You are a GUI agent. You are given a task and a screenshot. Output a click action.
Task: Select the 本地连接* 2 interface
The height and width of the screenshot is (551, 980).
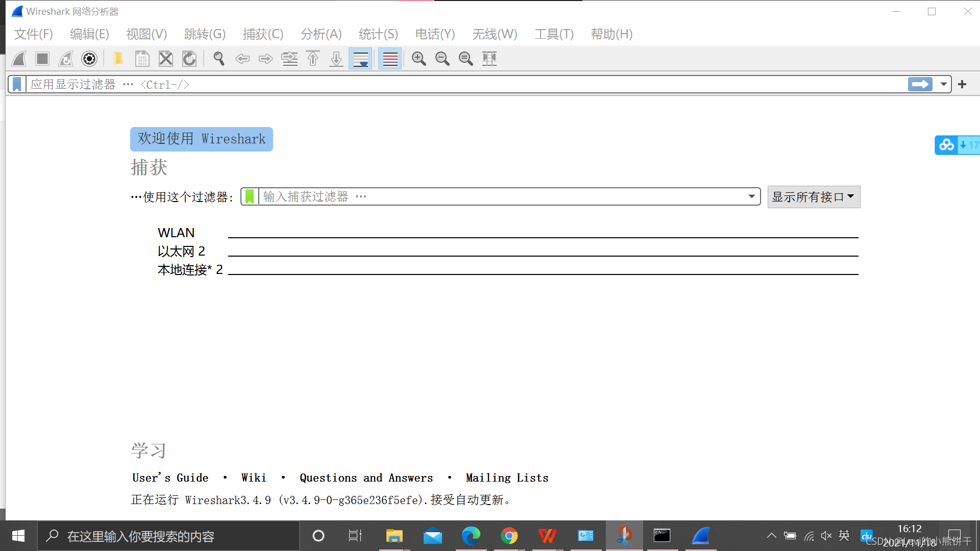508,269
